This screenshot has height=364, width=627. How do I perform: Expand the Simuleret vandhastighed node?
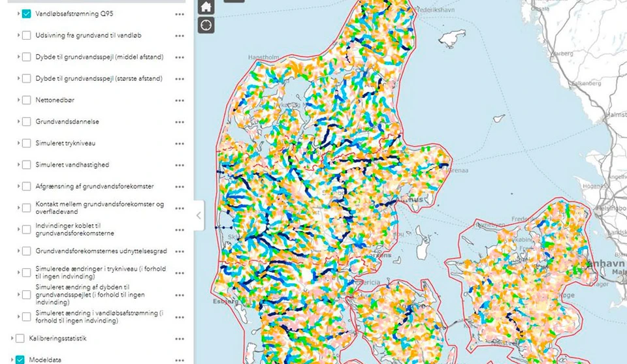click(x=18, y=164)
